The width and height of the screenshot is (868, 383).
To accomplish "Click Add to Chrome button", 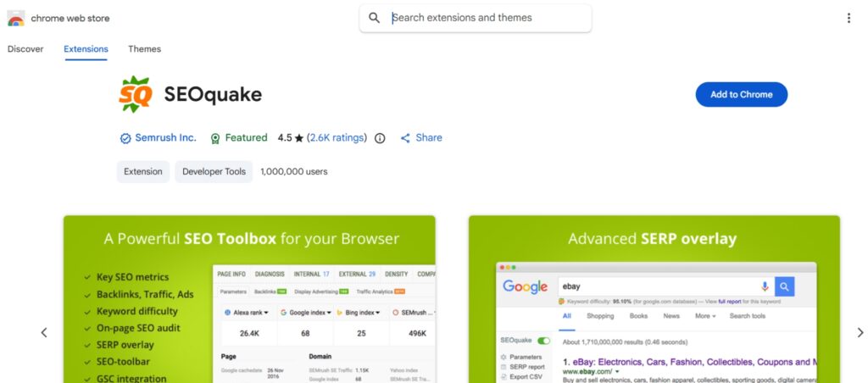I will pos(741,95).
